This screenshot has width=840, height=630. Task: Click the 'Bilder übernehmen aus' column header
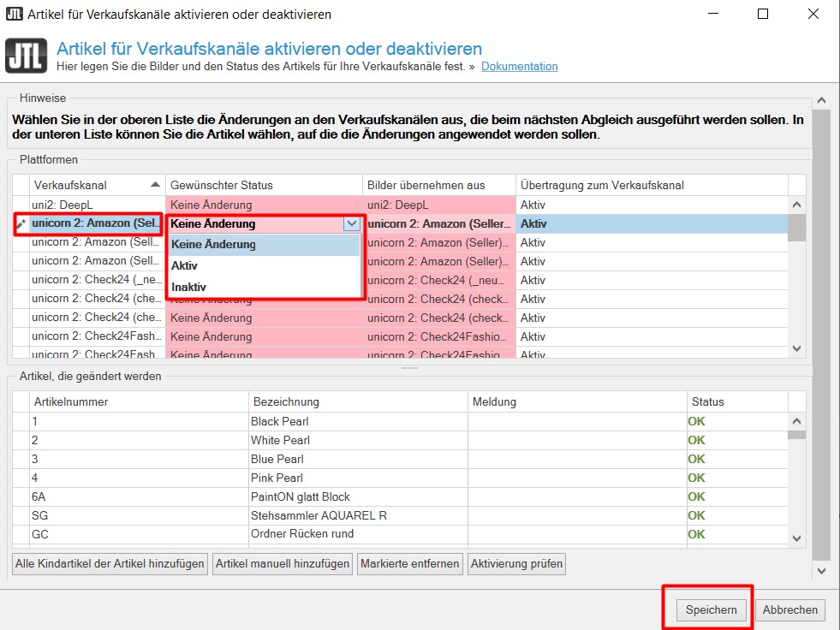(438, 185)
